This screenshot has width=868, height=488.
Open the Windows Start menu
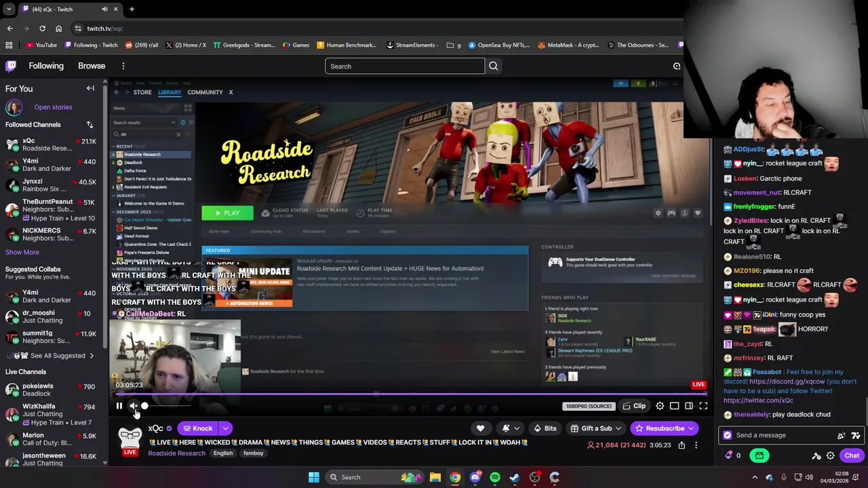point(314,477)
